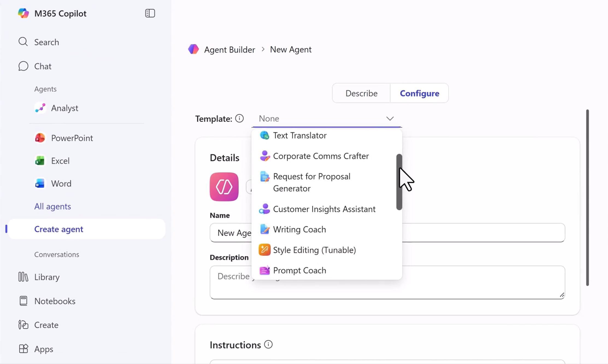Screen dimensions: 608x364
Task: Switch to the Describe tab
Action: (x=361, y=93)
